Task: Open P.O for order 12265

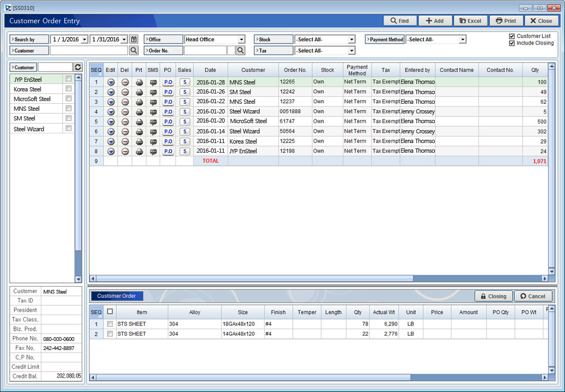Action: coord(168,82)
